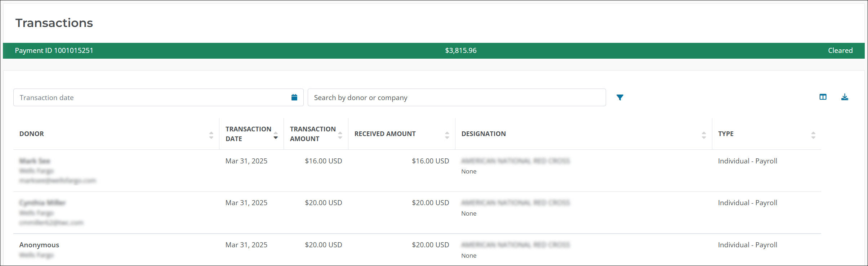868x266 pixels.
Task: Select the Anonymous donor row
Action: pyautogui.click(x=39, y=245)
